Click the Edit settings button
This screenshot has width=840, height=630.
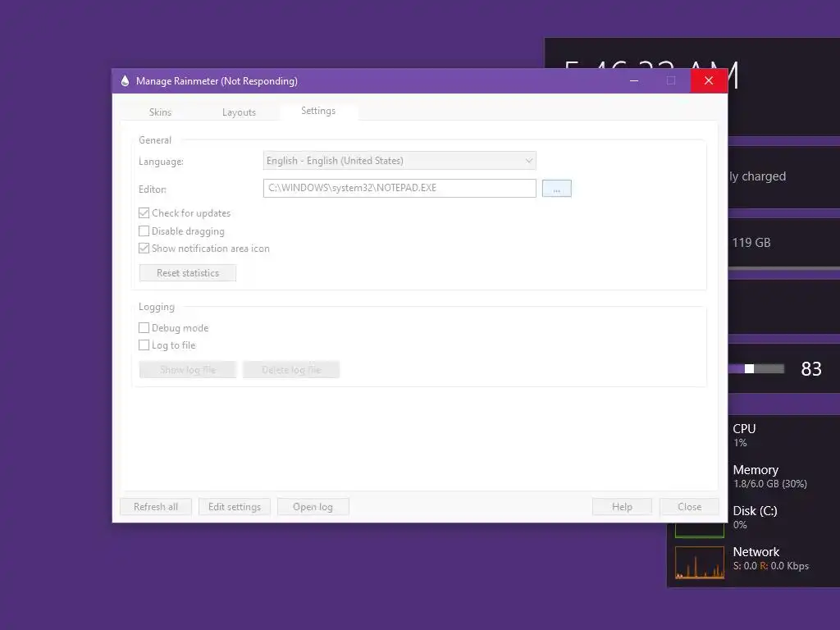pos(235,507)
